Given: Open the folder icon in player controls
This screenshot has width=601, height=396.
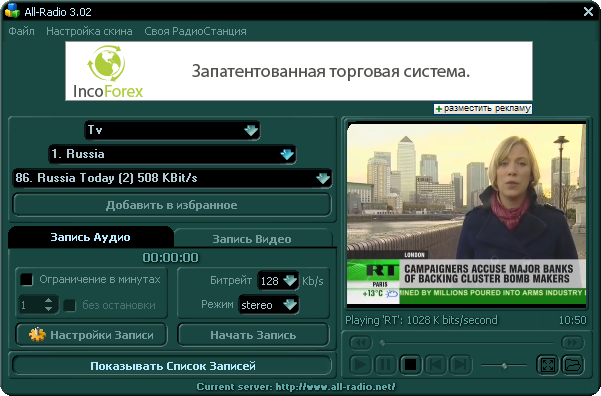Looking at the screenshot, I should [573, 364].
